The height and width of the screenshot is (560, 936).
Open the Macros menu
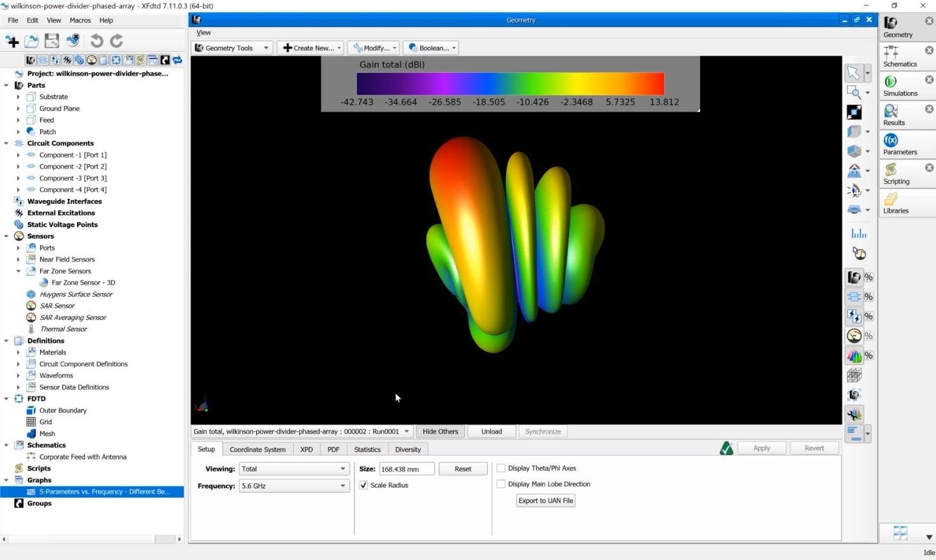click(79, 20)
